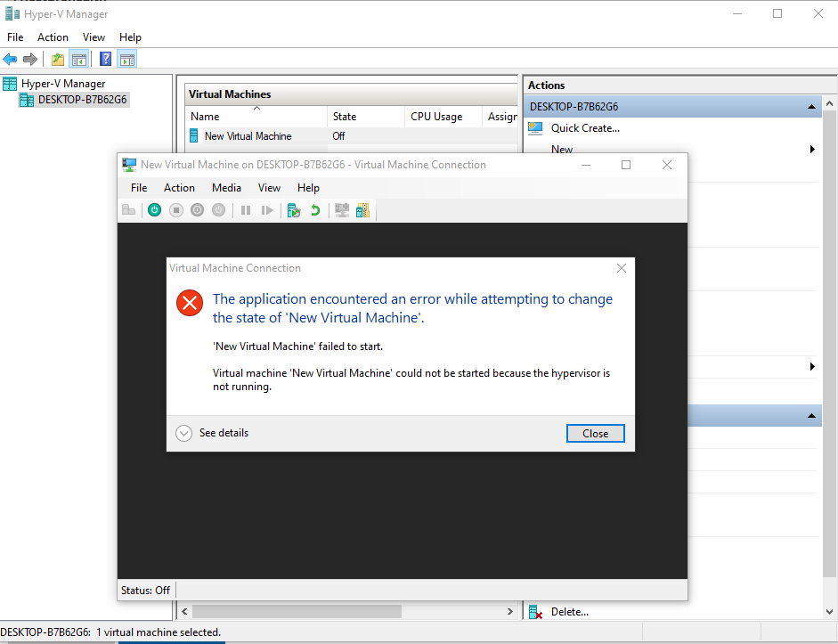Screen dimensions: 838x644
Task: Select DESKTOP-B7B62G6 server in tree
Action: [x=82, y=100]
